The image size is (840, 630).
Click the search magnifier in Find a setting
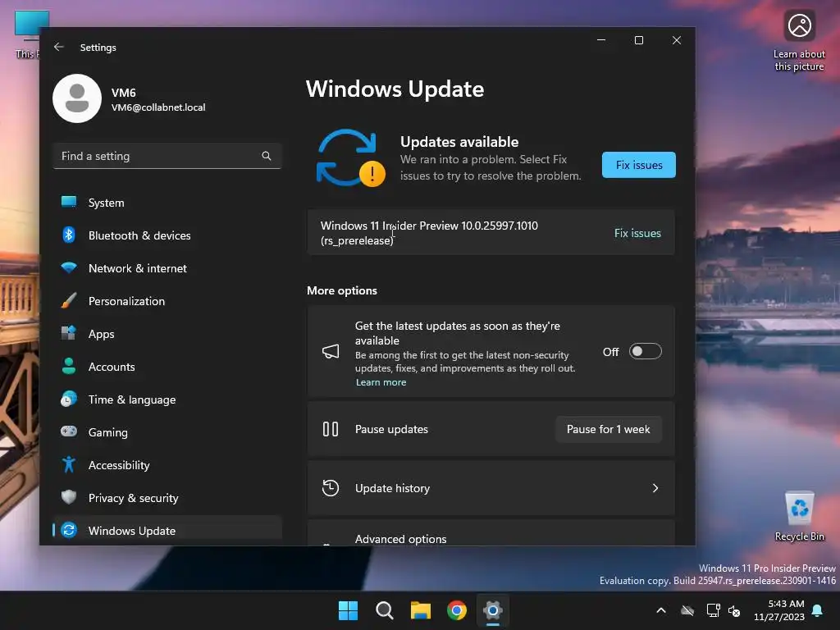point(267,156)
